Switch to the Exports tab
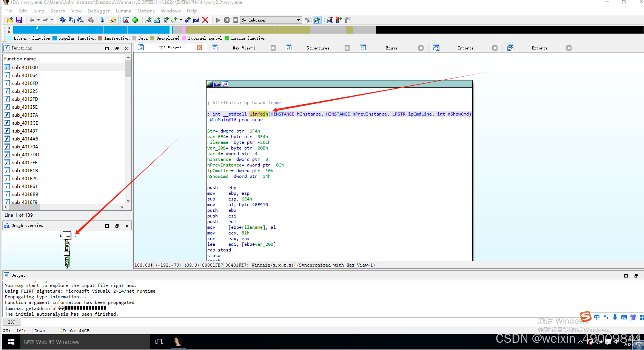 click(539, 48)
